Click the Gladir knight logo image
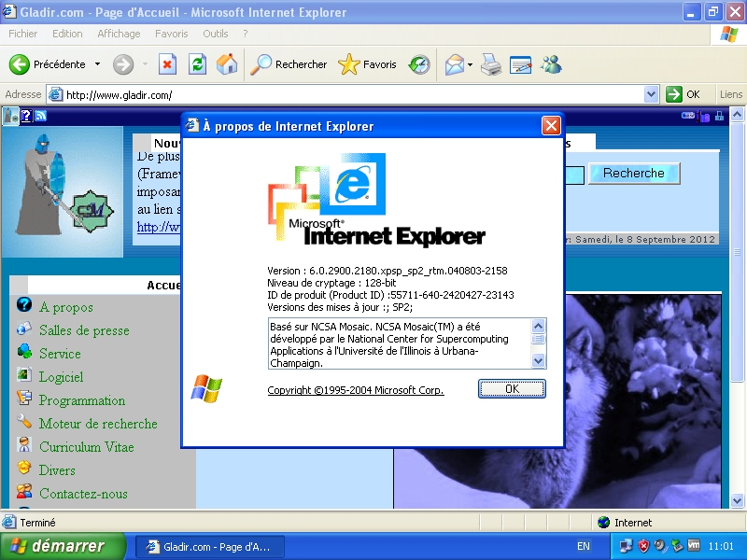Viewport: 747px width, 560px height. [63, 191]
